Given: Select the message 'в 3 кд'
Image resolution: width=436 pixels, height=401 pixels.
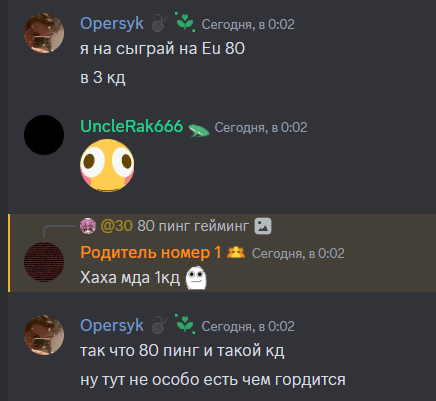Looking at the screenshot, I should [x=103, y=78].
